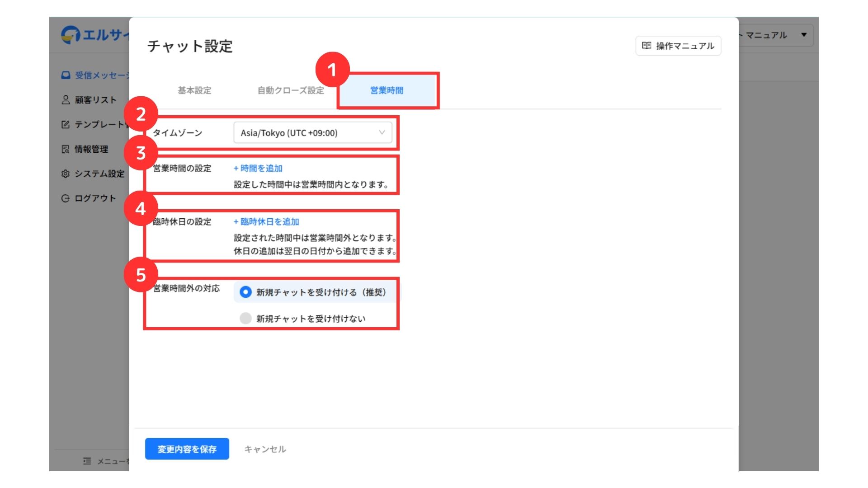Select the 営業時間 tab

[387, 90]
